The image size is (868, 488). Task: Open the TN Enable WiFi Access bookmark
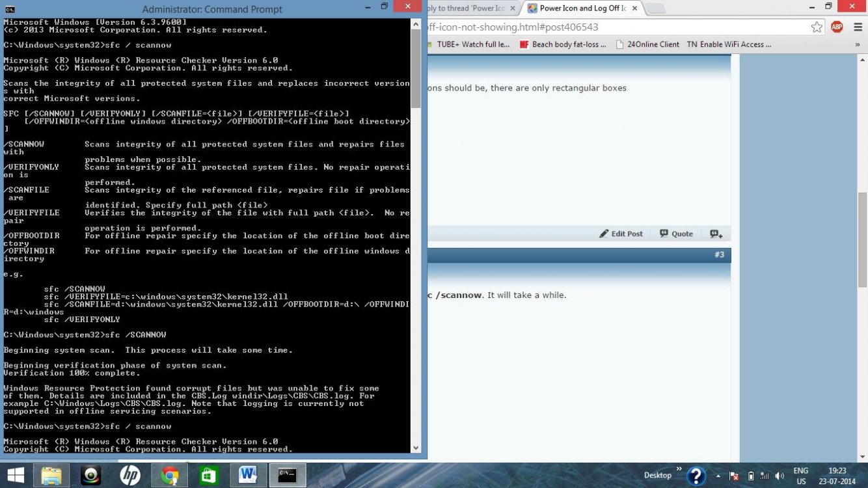point(729,44)
